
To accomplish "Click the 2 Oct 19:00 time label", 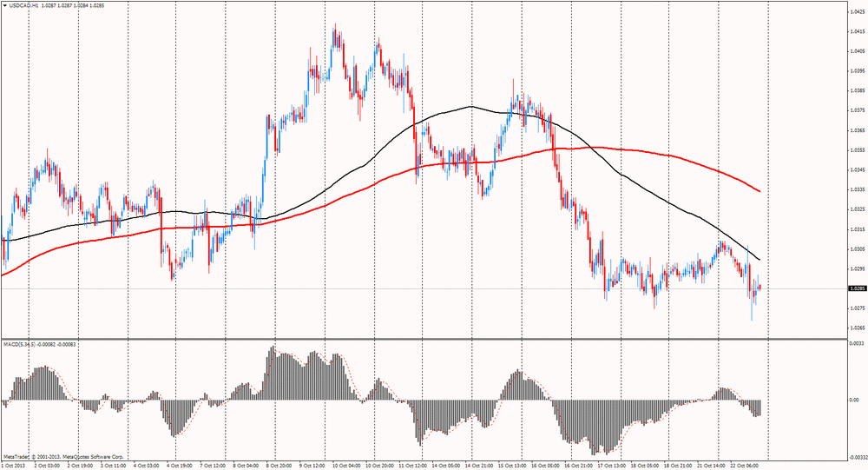I will pyautogui.click(x=80, y=466).
